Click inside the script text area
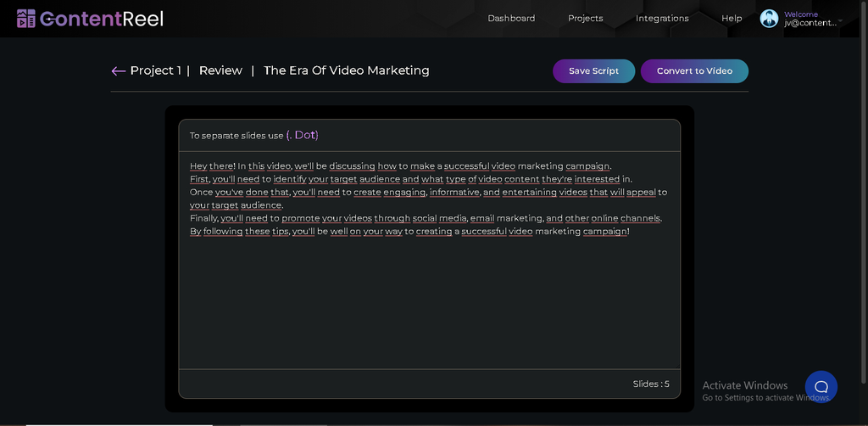The width and height of the screenshot is (868, 426). (429, 260)
